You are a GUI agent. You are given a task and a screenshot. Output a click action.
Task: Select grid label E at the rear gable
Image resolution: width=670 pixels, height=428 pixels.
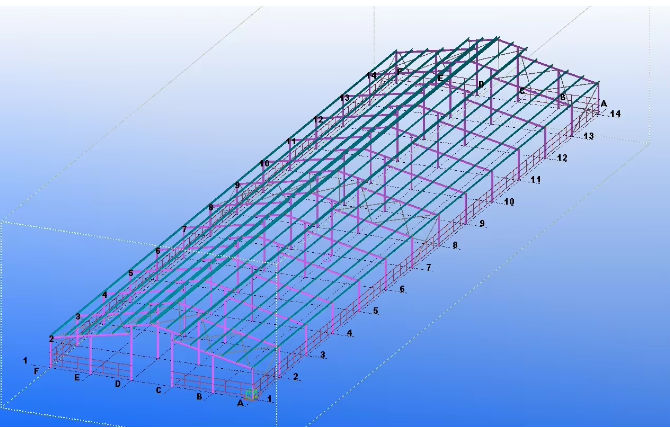(439, 77)
